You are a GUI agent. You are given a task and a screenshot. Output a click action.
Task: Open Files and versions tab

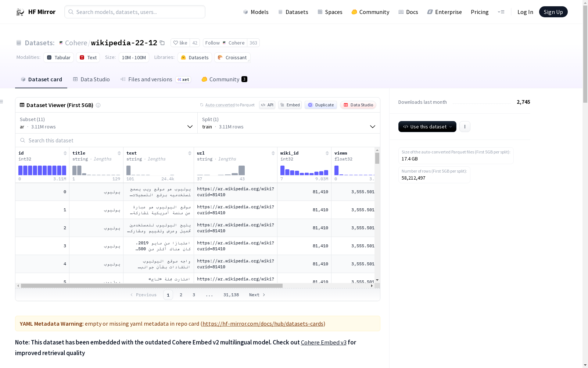tap(155, 79)
